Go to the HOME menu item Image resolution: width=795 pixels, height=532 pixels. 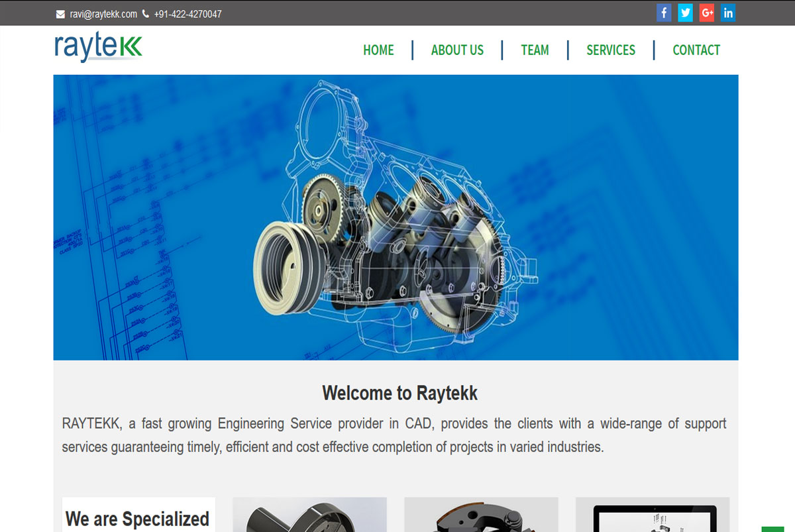[378, 50]
